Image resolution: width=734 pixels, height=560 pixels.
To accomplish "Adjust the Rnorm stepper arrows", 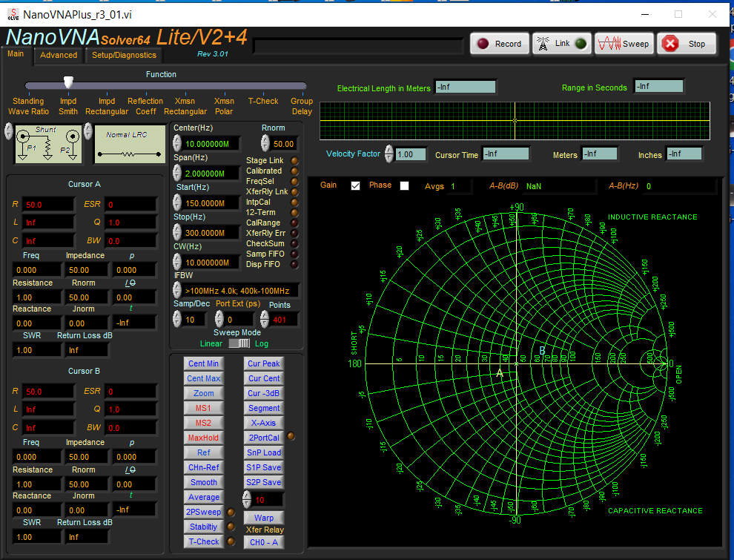I will tap(265, 143).
